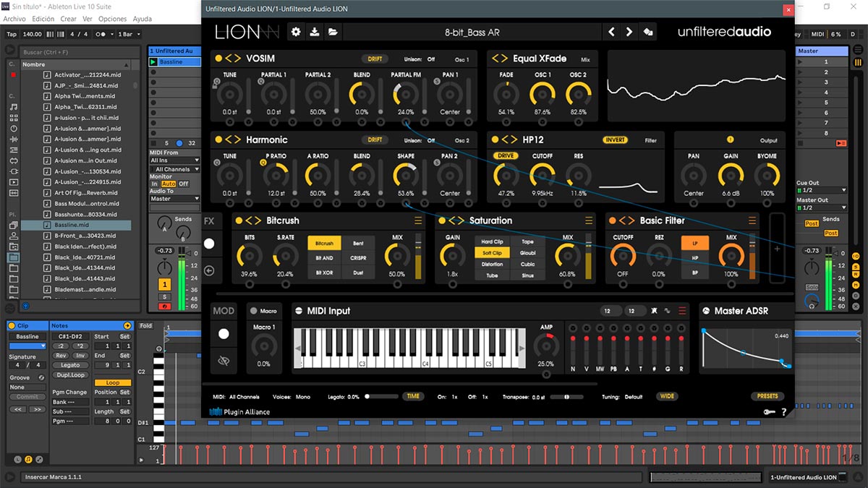Click the Equal XFade mix type arrows
868x488 pixels.
[500, 59]
